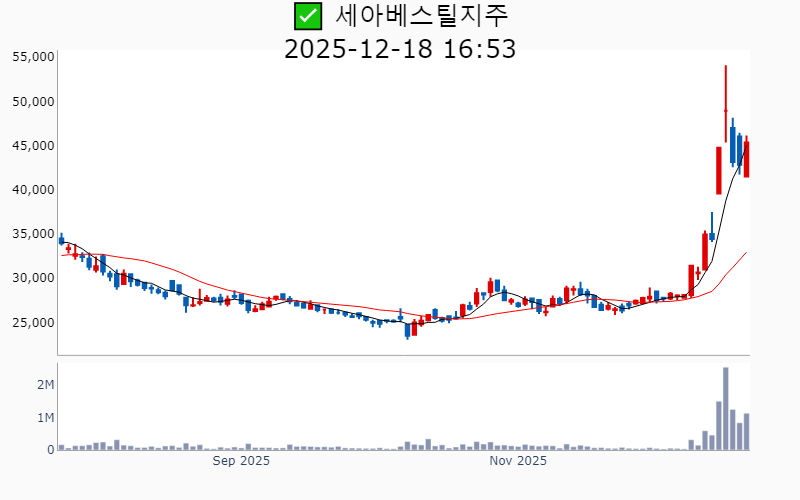Select the Sep 2025 date axis label

[242, 461]
